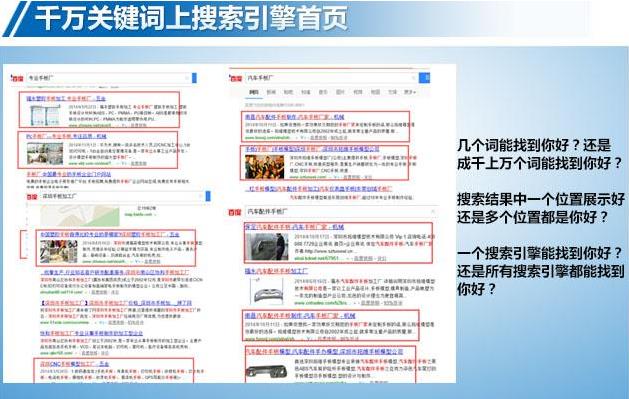Viewport: 629px width, 399px height.
Task: Open the car bumper thumbnail under the 汽车配件手板厂 search
Action: click(x=266, y=291)
